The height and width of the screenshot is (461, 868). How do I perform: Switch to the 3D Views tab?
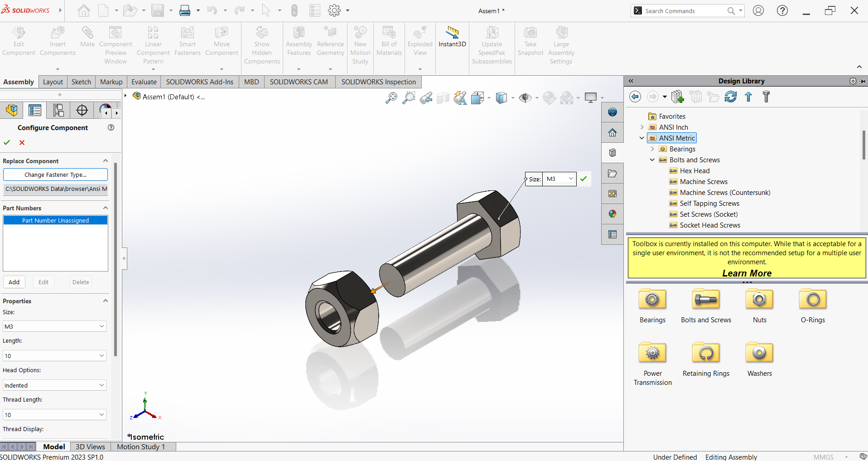click(x=90, y=446)
